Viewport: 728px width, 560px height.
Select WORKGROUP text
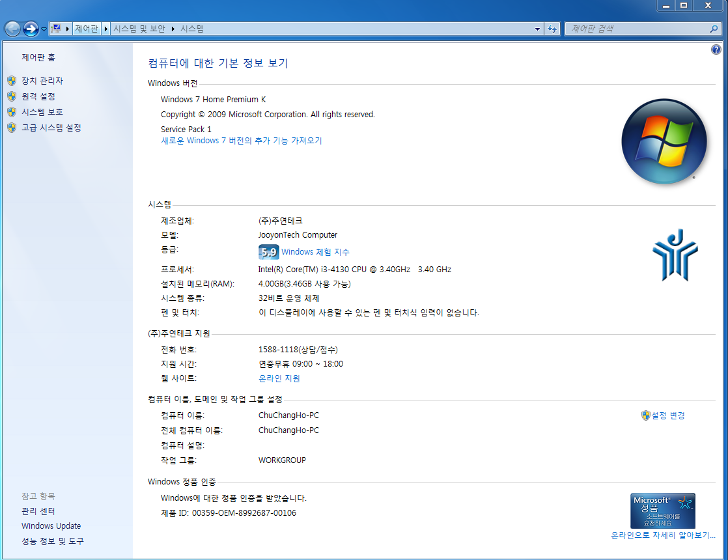click(x=283, y=460)
